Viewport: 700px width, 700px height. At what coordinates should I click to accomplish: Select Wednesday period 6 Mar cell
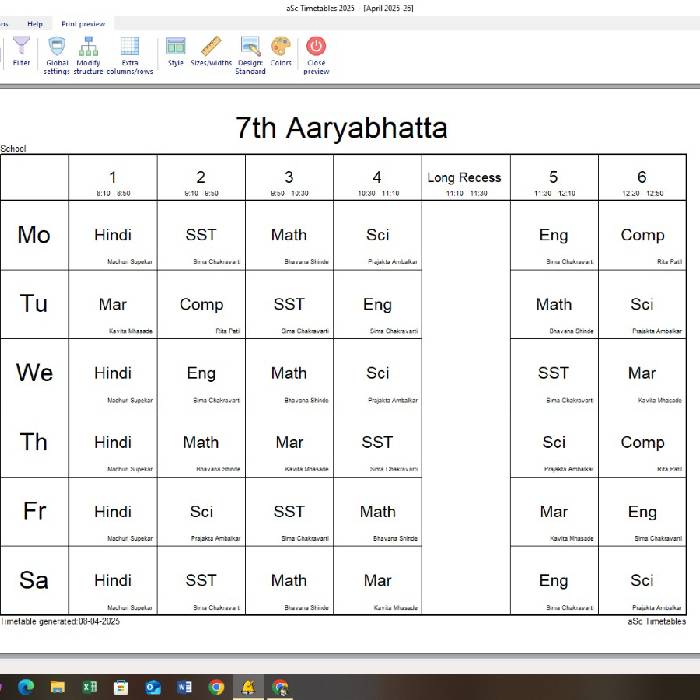point(642,373)
